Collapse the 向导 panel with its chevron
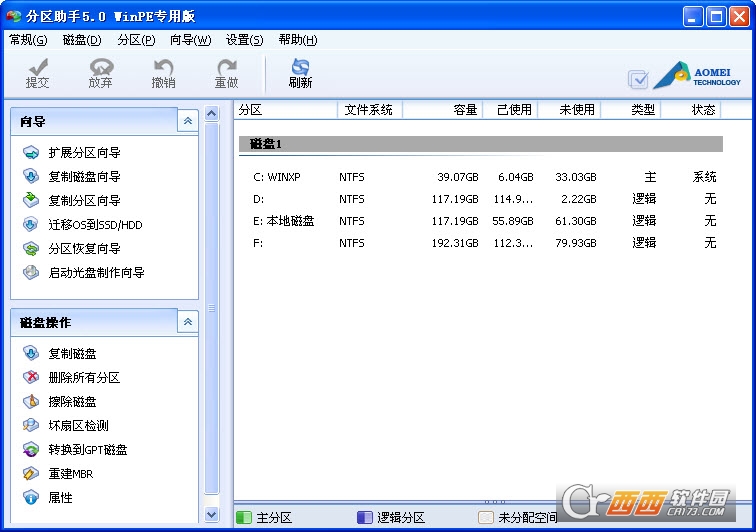756x532 pixels. (188, 121)
